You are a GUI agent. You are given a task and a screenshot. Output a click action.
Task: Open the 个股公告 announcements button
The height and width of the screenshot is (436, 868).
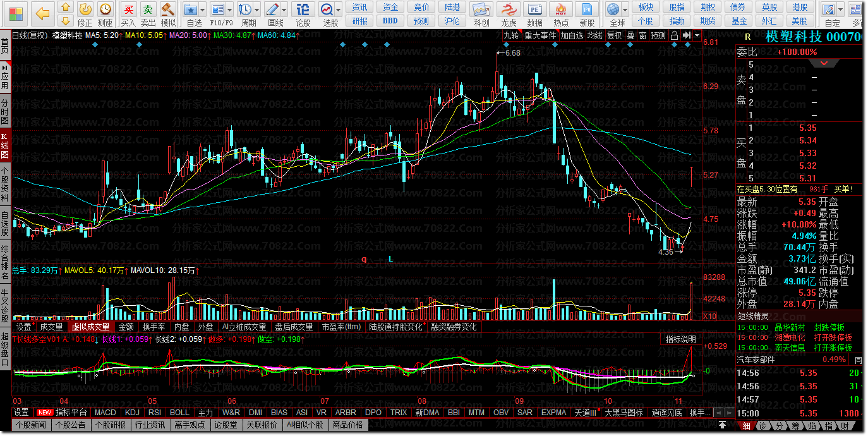click(x=70, y=425)
